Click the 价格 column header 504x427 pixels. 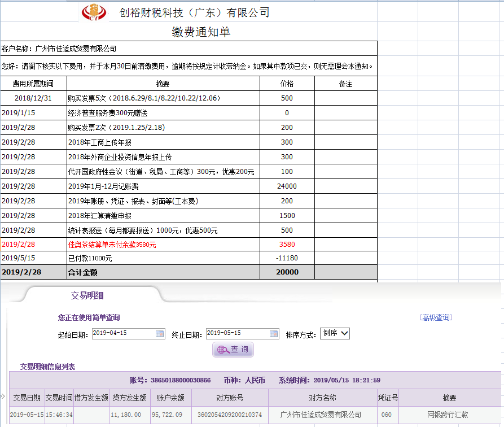[287, 84]
